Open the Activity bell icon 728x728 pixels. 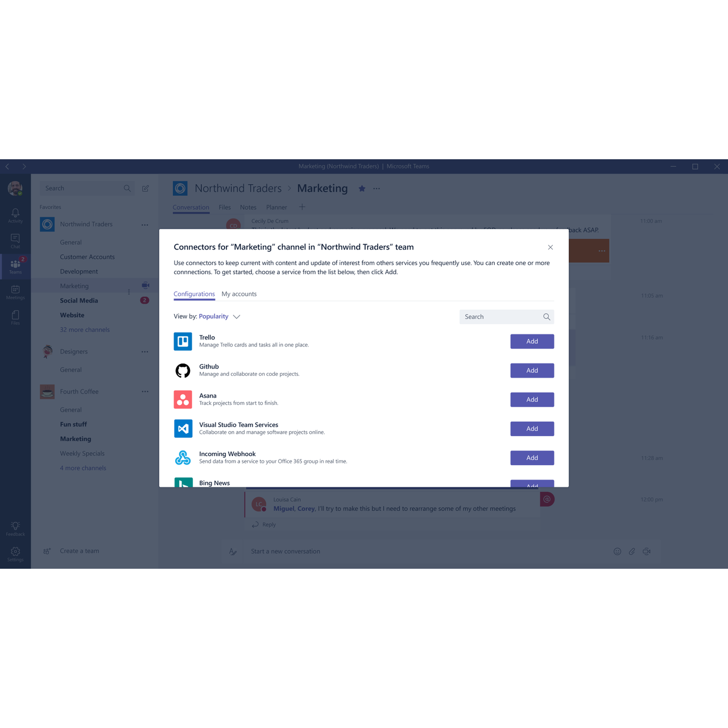(x=15, y=214)
